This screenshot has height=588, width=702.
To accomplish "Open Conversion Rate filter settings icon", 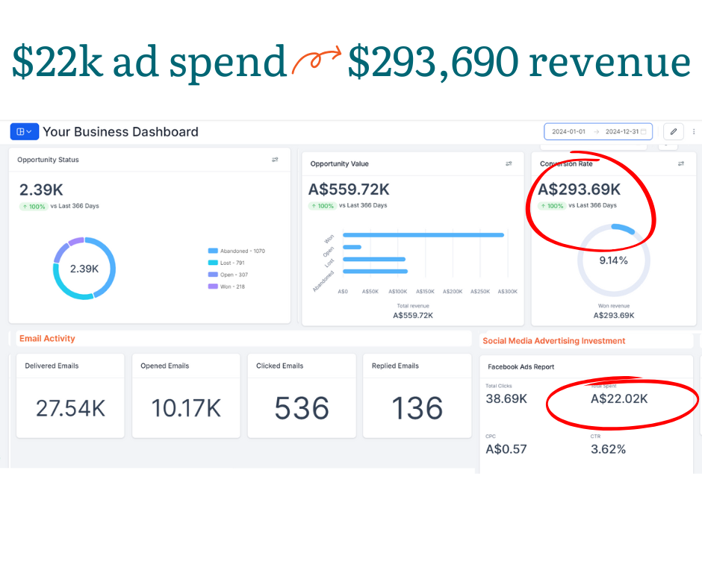I will coord(680,164).
